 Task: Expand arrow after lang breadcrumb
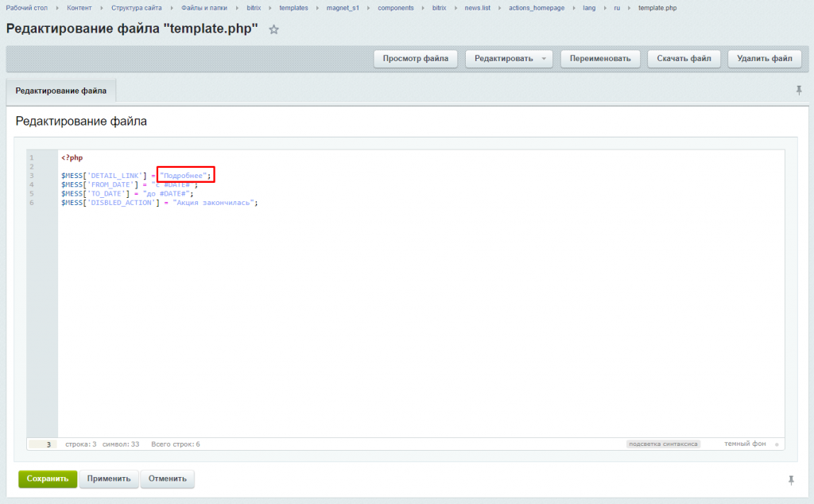(x=605, y=8)
